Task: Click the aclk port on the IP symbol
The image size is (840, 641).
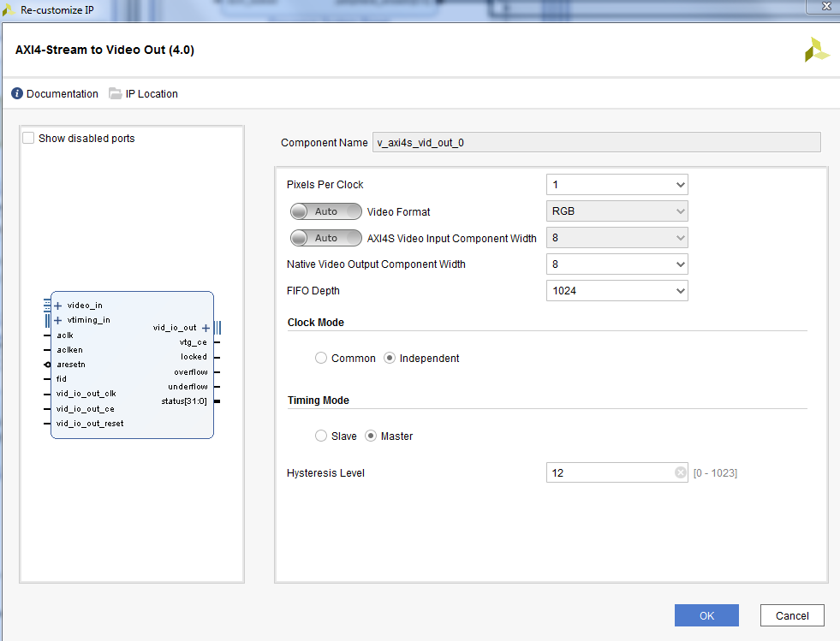Action: tap(65, 335)
